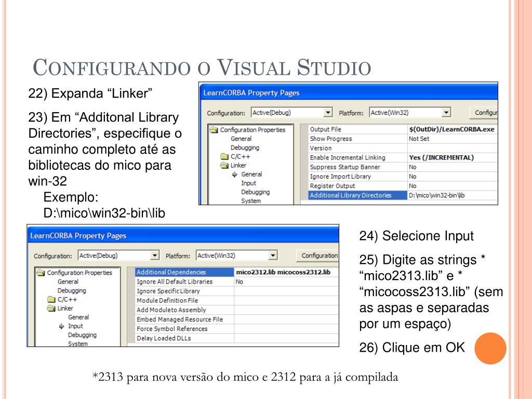Select Linker Input item in upper tree
532x399 pixels.
pos(248,183)
